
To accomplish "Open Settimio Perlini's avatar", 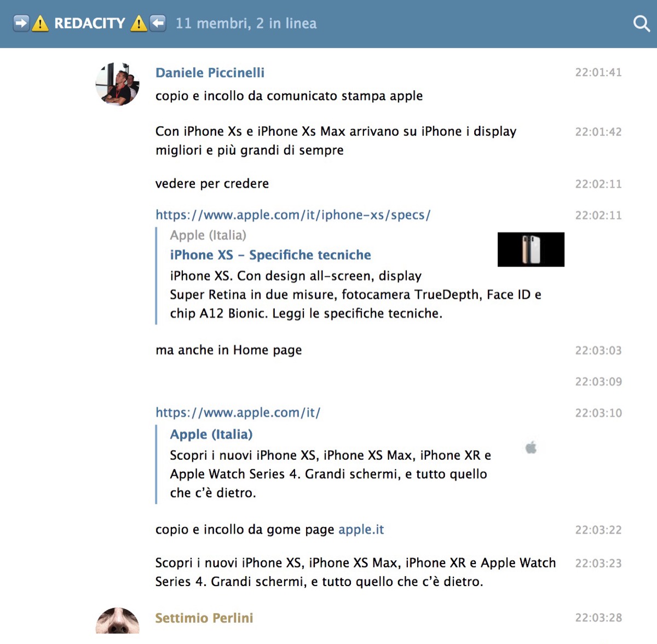I will (117, 620).
